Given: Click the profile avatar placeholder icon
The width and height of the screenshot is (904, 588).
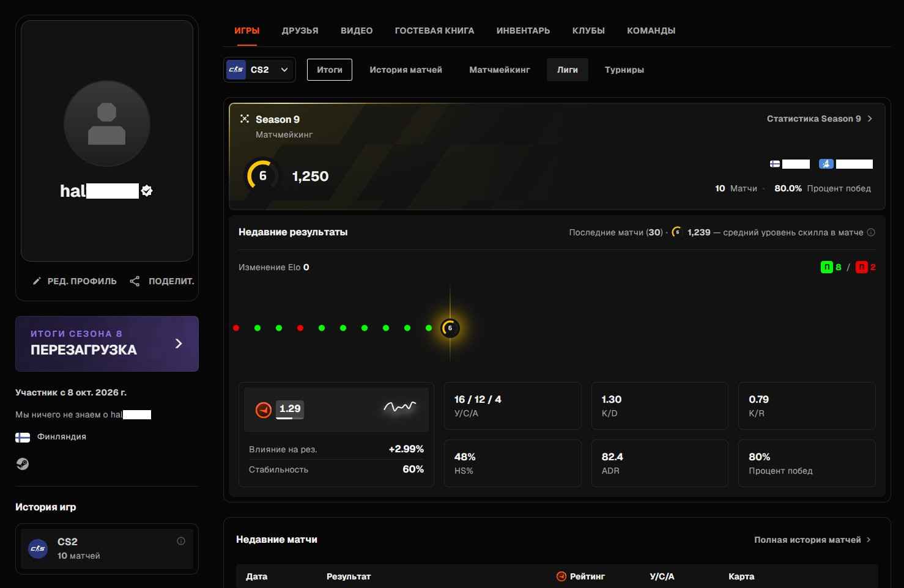Looking at the screenshot, I should 107,123.
